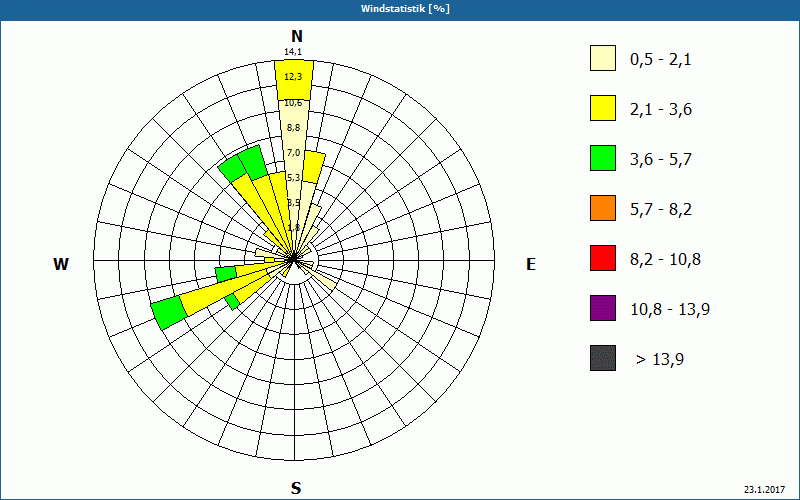This screenshot has height=500, width=800.
Task: Click the green tip of the longest southwest bar
Action: click(169, 313)
